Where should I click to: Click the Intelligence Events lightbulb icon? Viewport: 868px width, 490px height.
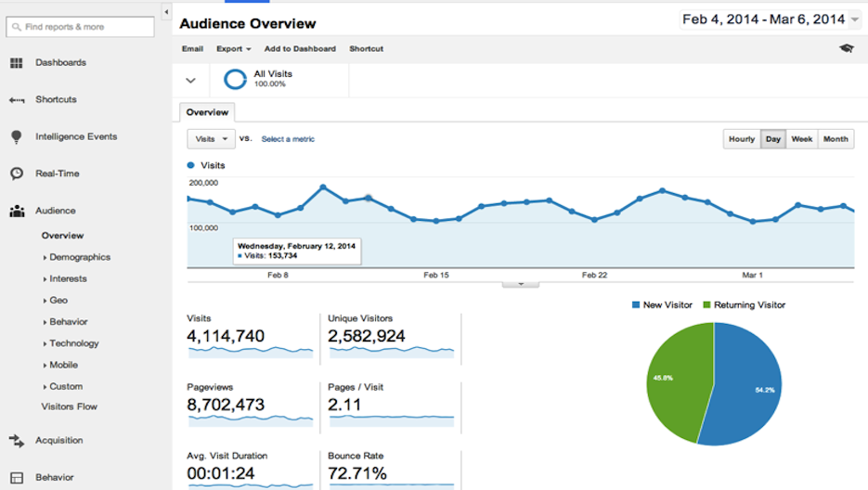pos(17,137)
